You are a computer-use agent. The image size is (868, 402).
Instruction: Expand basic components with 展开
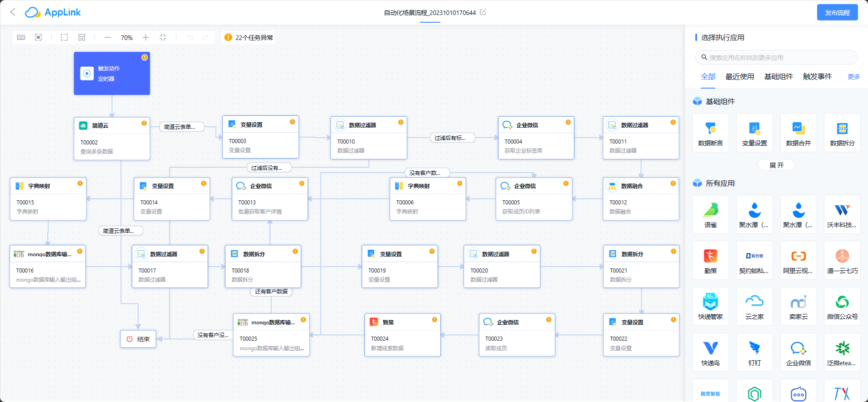click(776, 165)
